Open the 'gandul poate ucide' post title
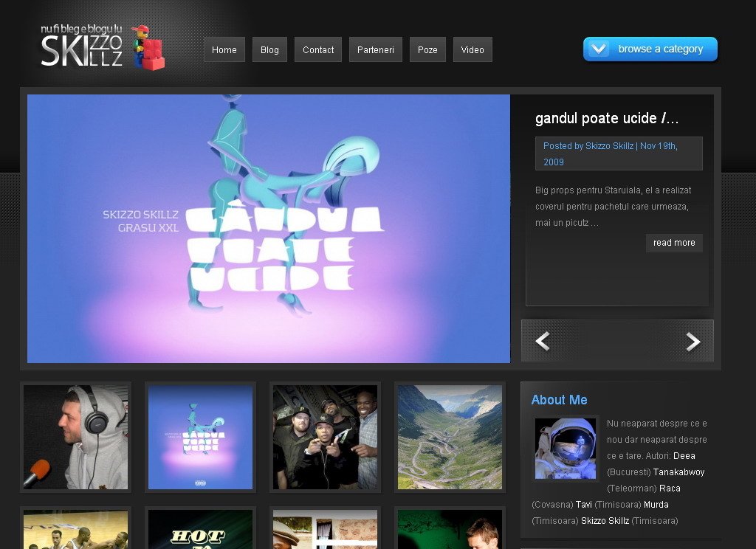 pos(607,118)
